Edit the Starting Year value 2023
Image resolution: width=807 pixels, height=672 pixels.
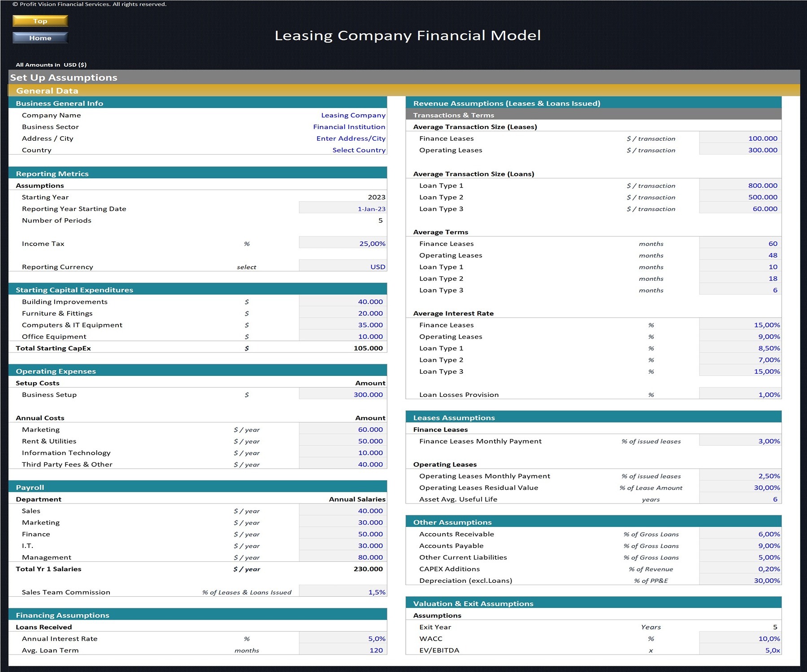point(377,197)
